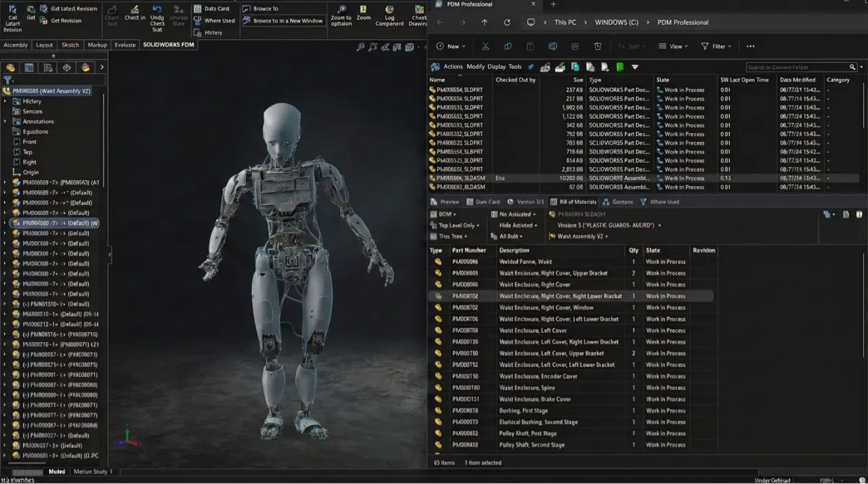The image size is (868, 484).
Task: Open the Tools menu in PDM
Action: [515, 67]
